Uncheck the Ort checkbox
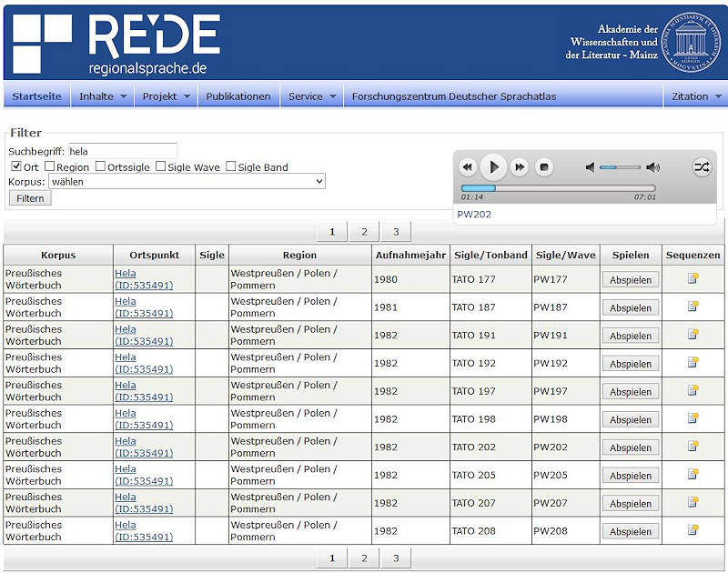The width and height of the screenshot is (728, 573). [x=16, y=166]
